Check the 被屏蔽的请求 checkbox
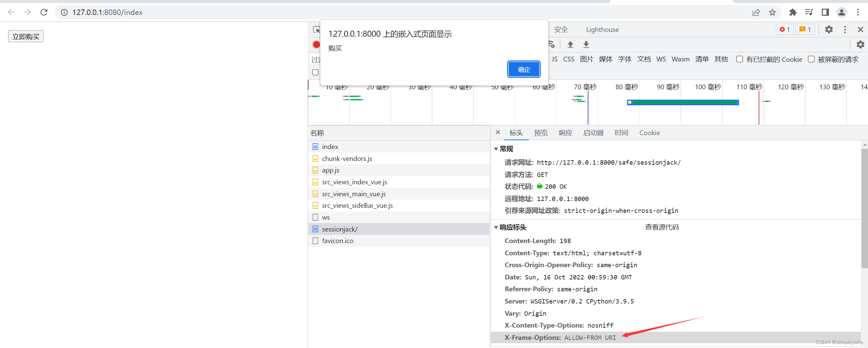Image resolution: width=868 pixels, height=348 pixels. pyautogui.click(x=812, y=59)
